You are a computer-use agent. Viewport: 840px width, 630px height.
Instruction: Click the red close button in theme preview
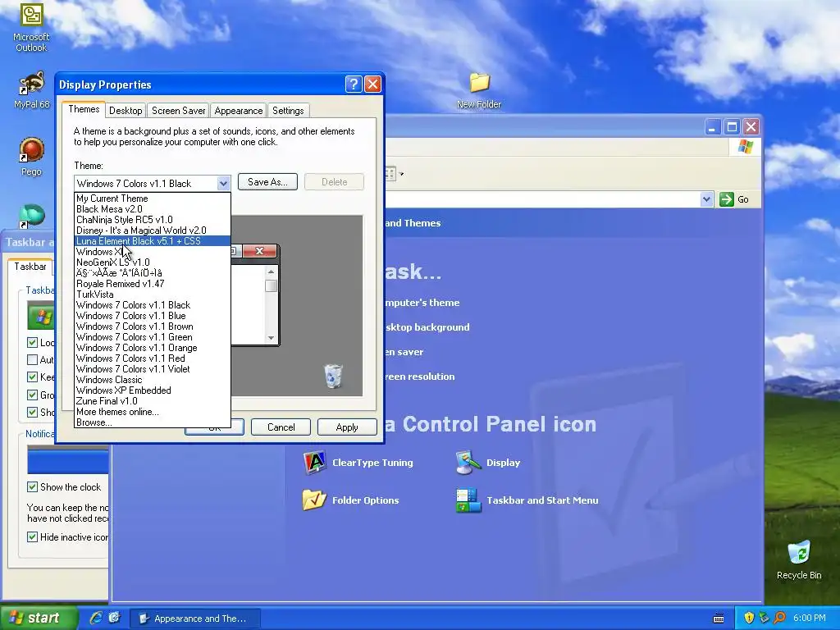[260, 251]
